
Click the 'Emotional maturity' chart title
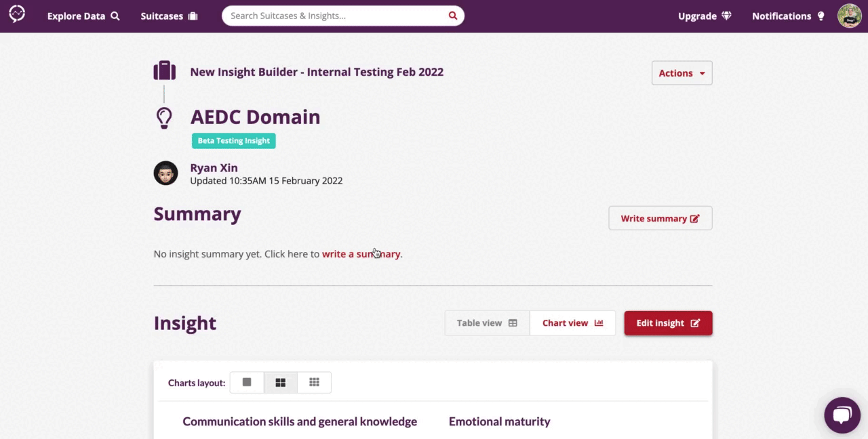click(499, 421)
